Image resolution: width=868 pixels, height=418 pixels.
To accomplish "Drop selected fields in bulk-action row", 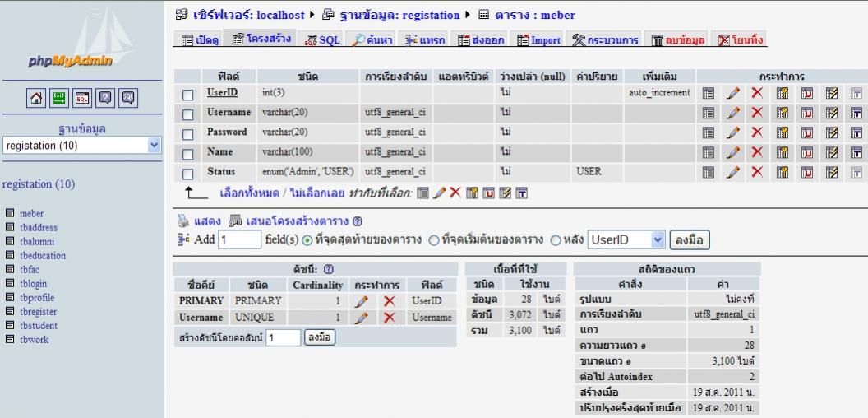I will [455, 193].
